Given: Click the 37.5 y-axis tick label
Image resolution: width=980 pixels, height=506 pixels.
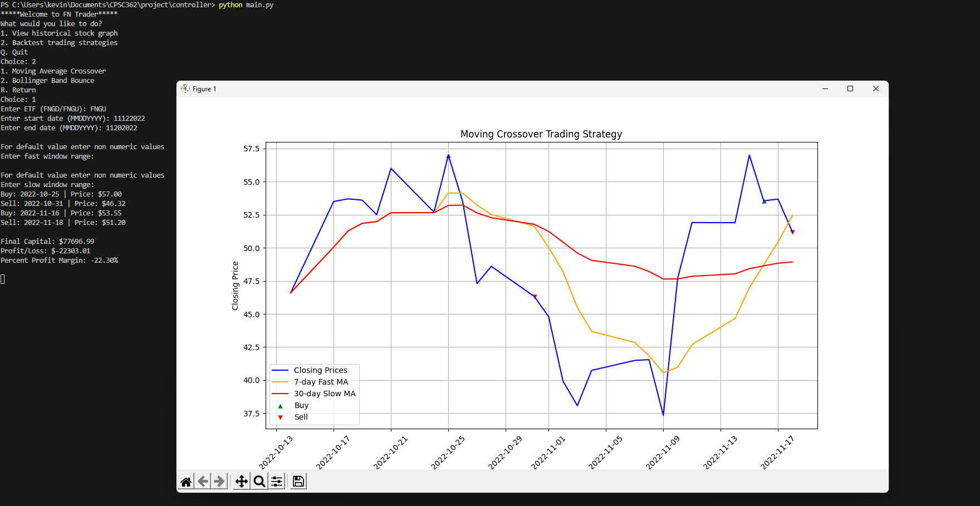Looking at the screenshot, I should coord(252,414).
